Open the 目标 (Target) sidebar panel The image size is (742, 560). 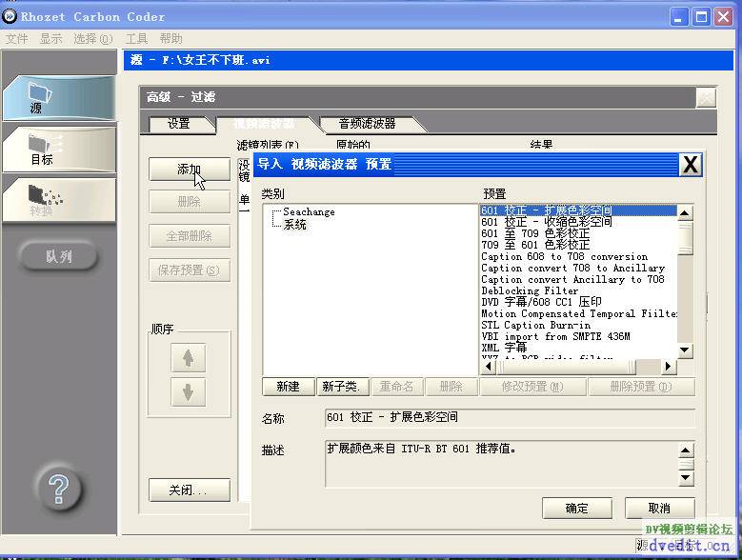[60, 149]
